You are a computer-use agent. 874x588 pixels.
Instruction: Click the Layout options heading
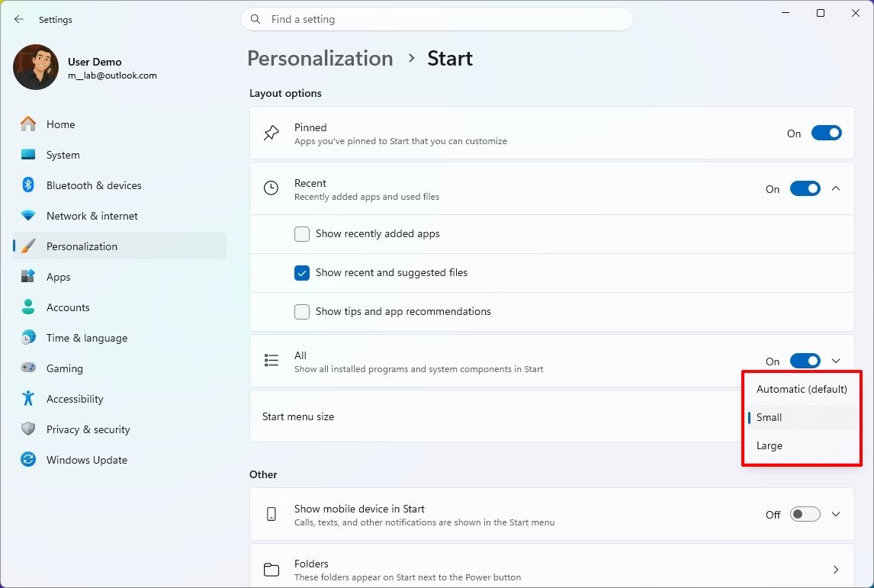point(285,93)
